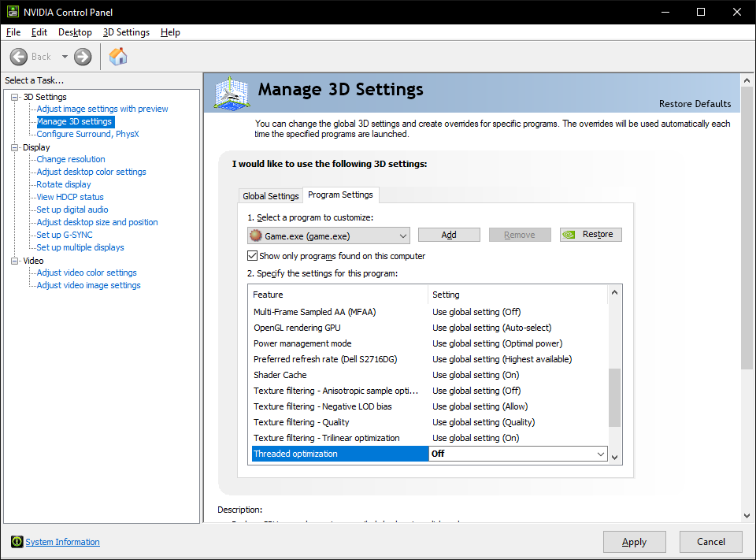Toggle Show only programs found checkbox
The width and height of the screenshot is (756, 560).
[252, 256]
